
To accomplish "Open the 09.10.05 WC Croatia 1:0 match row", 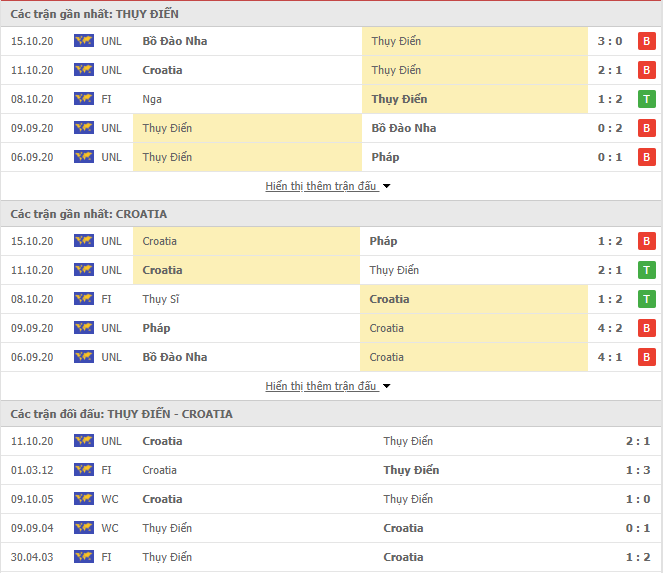I will [332, 499].
